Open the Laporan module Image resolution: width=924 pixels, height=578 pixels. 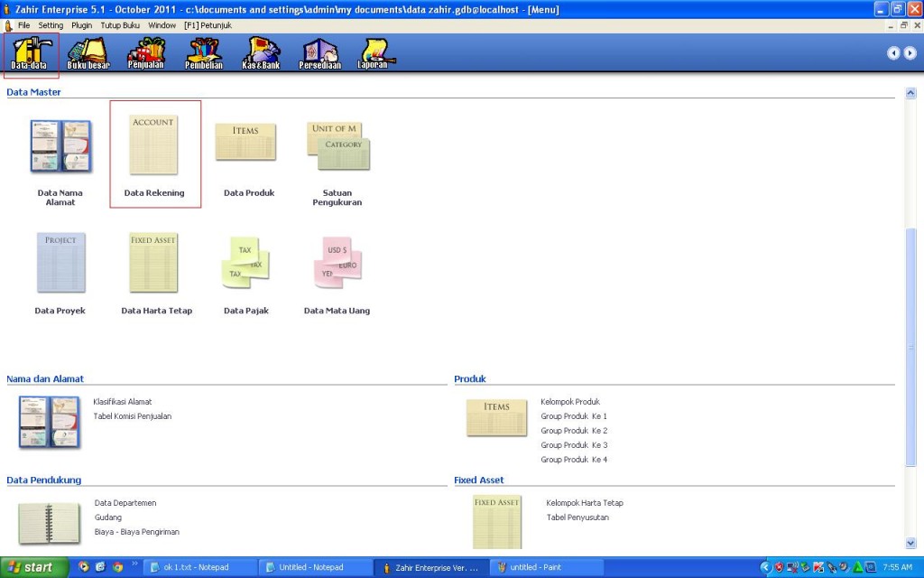[x=374, y=53]
